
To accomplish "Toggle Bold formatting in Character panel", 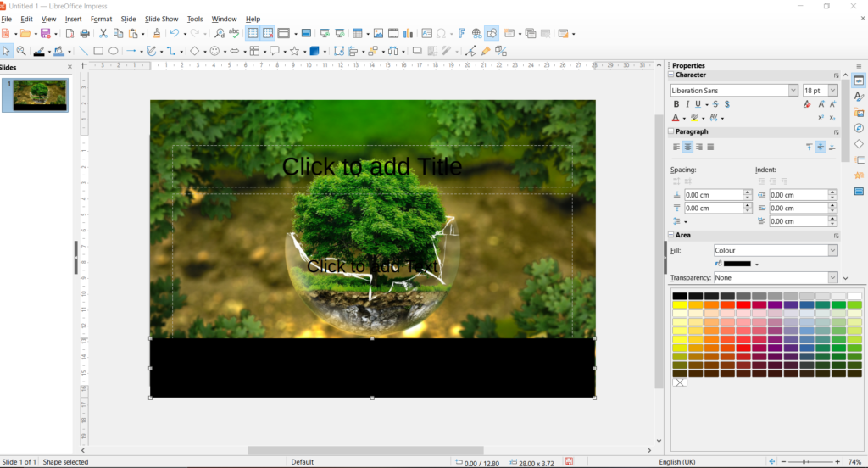I will [676, 104].
